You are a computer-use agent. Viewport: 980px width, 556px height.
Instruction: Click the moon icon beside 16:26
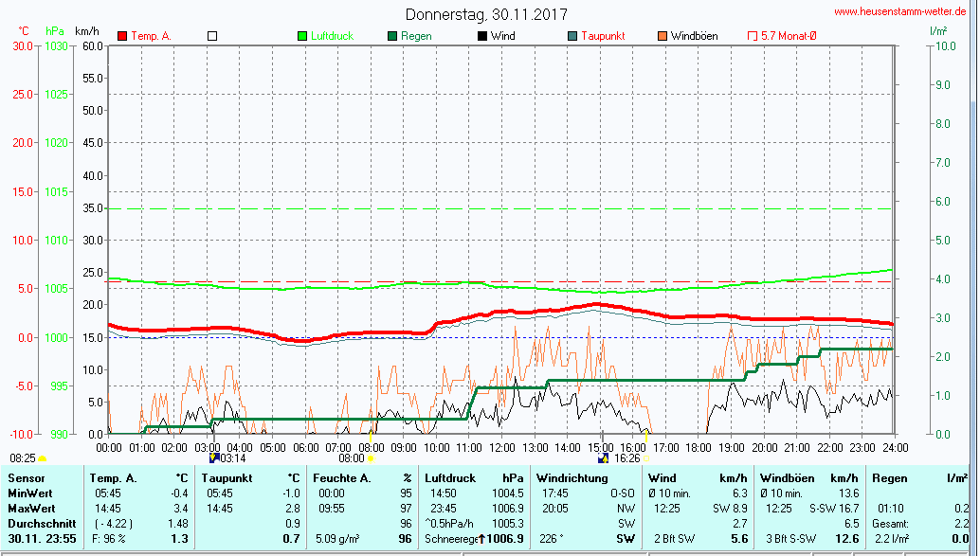click(605, 457)
